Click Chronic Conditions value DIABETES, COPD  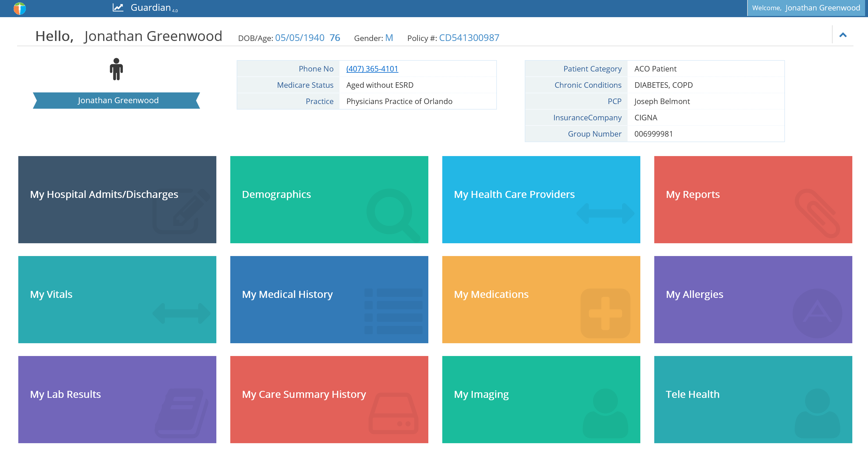tap(663, 85)
